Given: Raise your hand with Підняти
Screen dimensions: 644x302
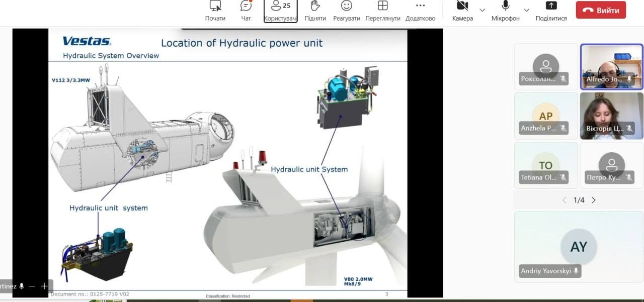Looking at the screenshot, I should [315, 11].
